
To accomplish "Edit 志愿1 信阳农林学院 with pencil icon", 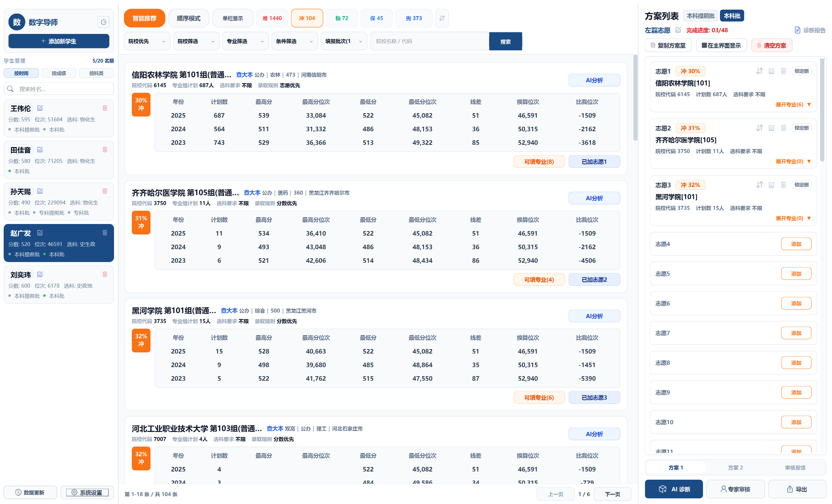I will coord(771,71).
